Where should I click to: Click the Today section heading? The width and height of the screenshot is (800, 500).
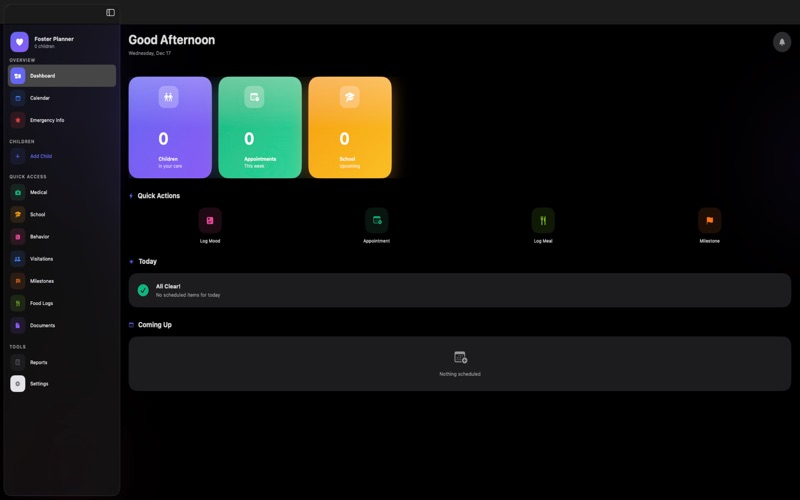[147, 261]
